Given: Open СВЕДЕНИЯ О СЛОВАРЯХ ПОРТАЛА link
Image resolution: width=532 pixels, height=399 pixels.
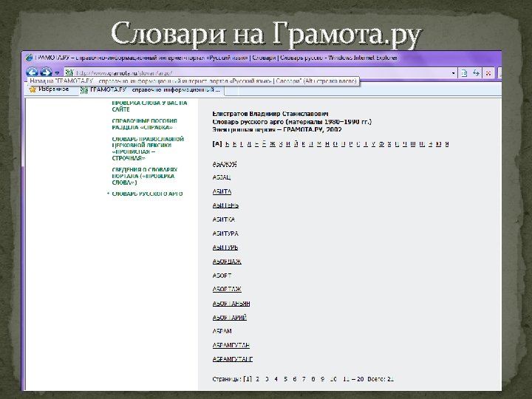Looking at the screenshot, I should 145,176.
